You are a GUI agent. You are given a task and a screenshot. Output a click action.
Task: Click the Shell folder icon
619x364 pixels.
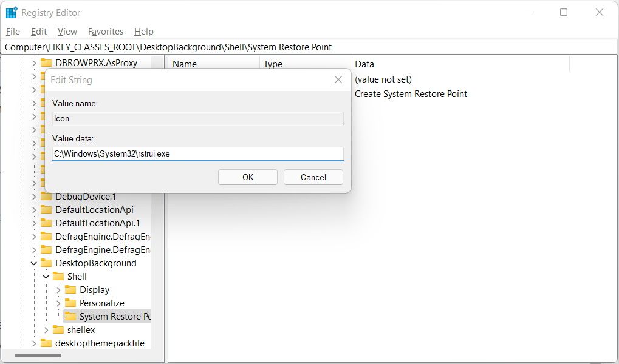click(x=58, y=276)
